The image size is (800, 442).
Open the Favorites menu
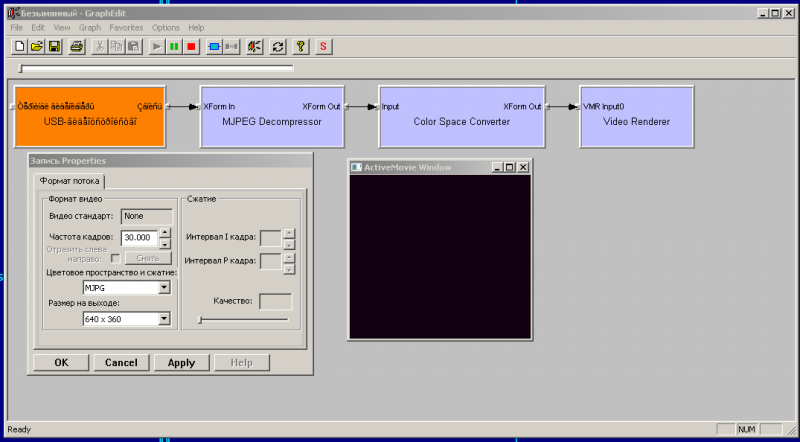[126, 28]
